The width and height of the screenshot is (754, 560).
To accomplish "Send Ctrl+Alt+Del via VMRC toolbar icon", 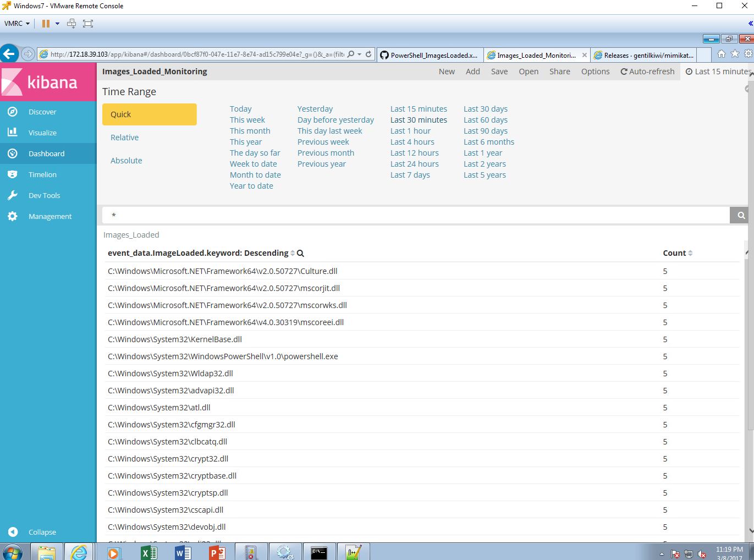I will click(71, 24).
